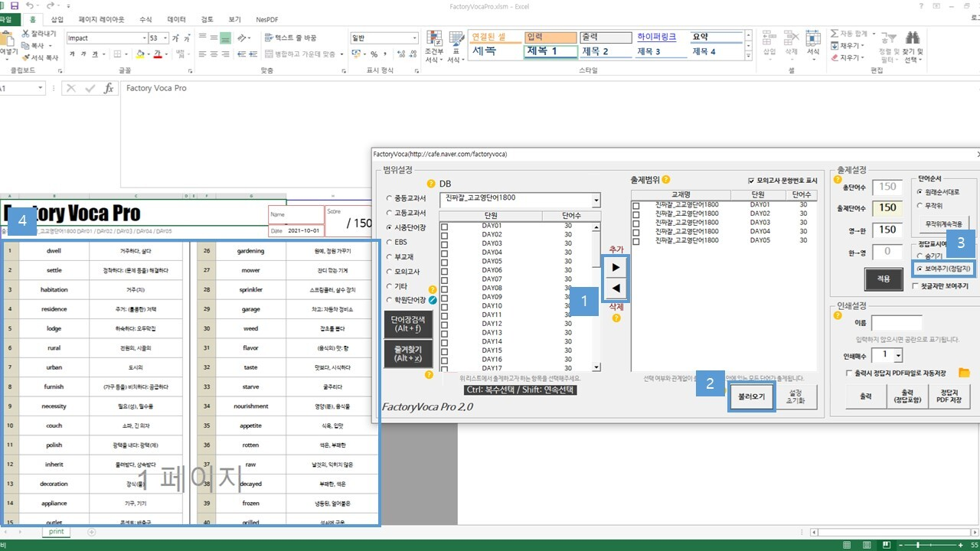Open the DB textbook dropdown list
Image resolution: width=980 pixels, height=551 pixels.
(x=596, y=200)
